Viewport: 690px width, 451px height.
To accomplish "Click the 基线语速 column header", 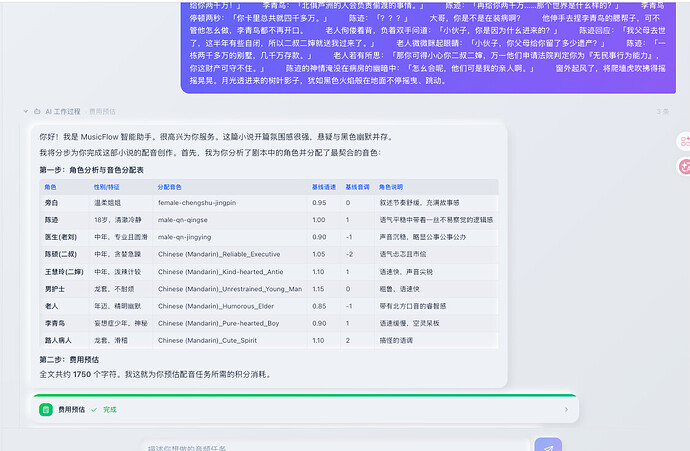I will pos(324,187).
